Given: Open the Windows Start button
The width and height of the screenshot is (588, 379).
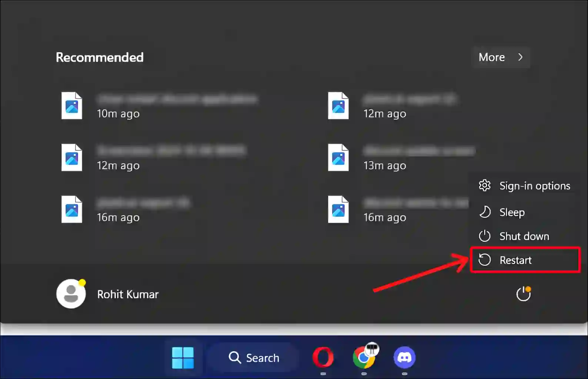Looking at the screenshot, I should (x=183, y=358).
